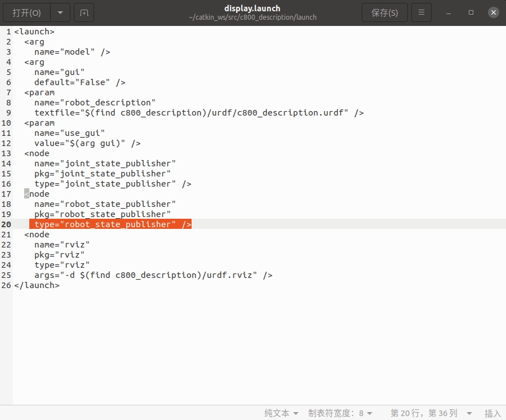
Task: Click the rviz args line referencing urdf.rviz
Action: (152, 275)
